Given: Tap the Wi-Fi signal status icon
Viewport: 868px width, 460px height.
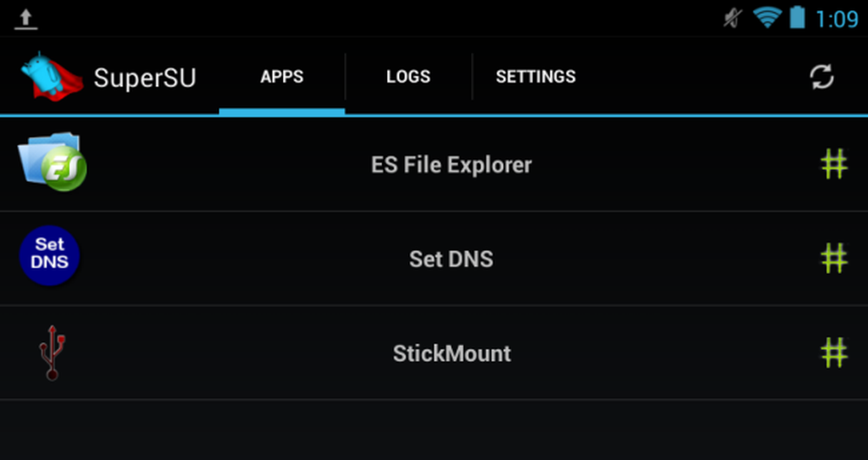Looking at the screenshot, I should [766, 17].
